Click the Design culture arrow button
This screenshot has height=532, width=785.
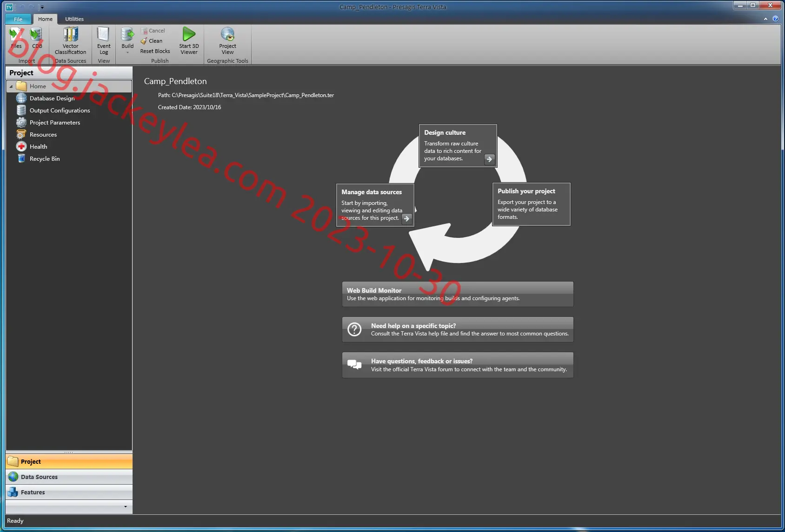click(489, 159)
